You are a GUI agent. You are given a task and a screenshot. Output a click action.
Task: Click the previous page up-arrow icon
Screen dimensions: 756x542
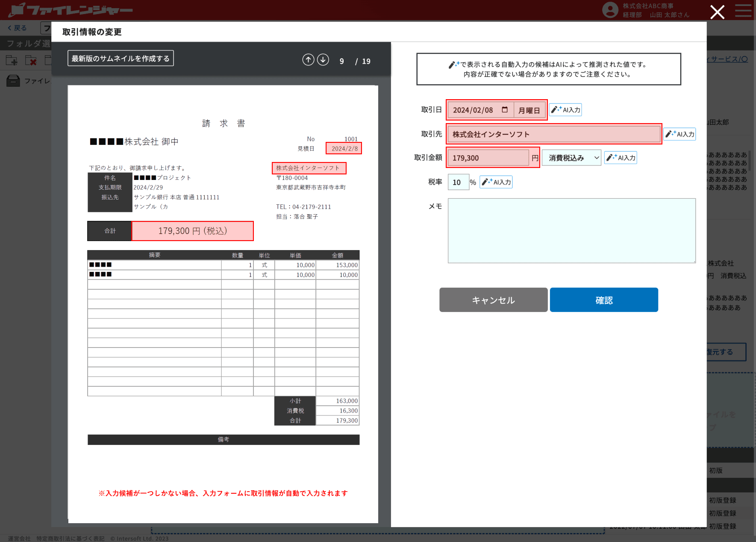308,60
